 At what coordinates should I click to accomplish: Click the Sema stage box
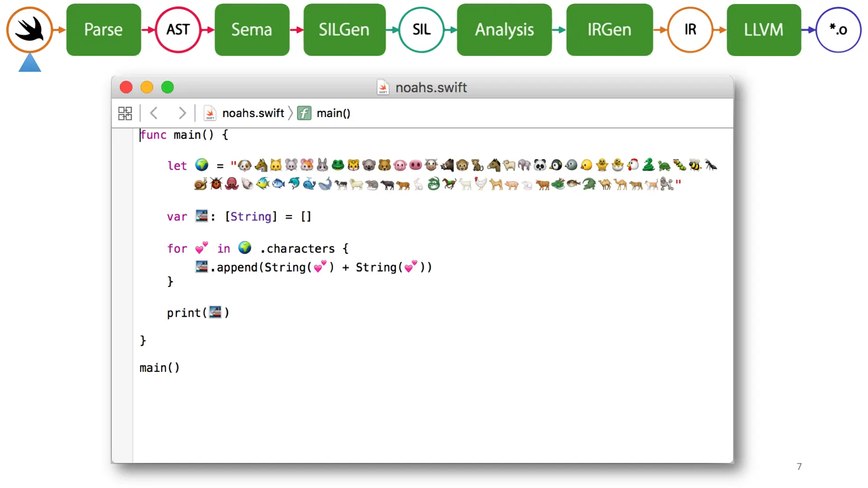click(x=252, y=30)
